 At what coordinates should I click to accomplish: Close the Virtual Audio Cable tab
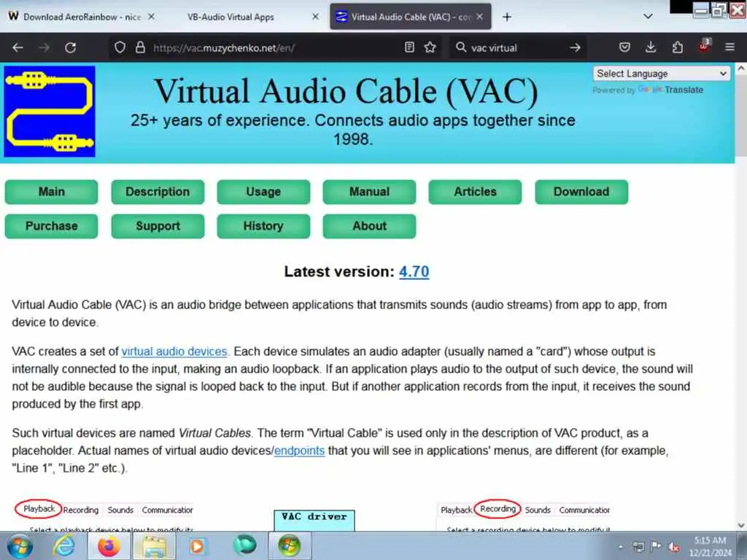pyautogui.click(x=480, y=17)
